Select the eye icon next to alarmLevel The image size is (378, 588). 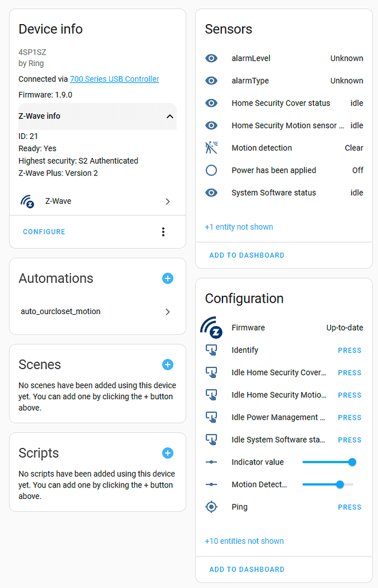[212, 58]
